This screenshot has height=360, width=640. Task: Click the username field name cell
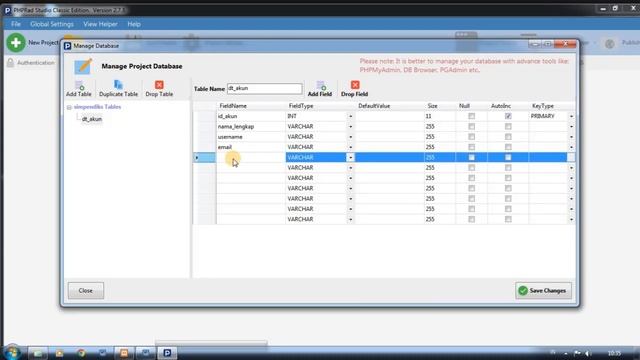(251, 137)
